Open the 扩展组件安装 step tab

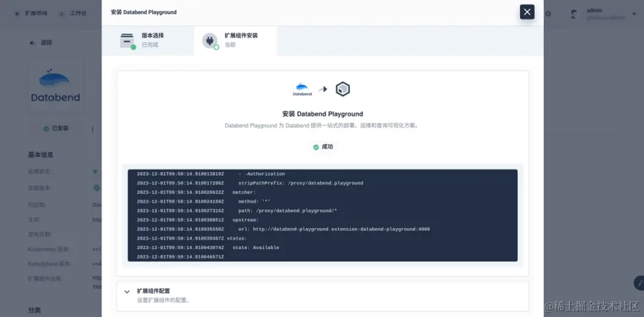point(236,40)
